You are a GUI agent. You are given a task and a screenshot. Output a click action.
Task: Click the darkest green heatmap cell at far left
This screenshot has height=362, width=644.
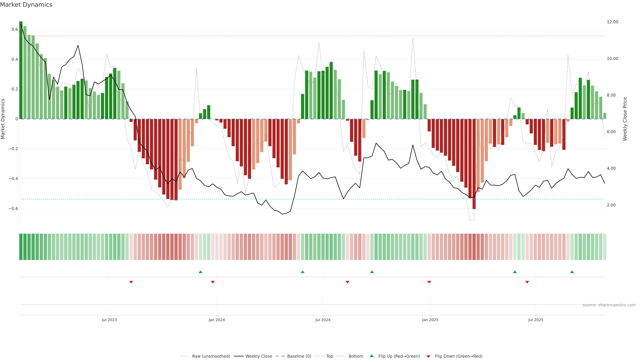point(21,247)
